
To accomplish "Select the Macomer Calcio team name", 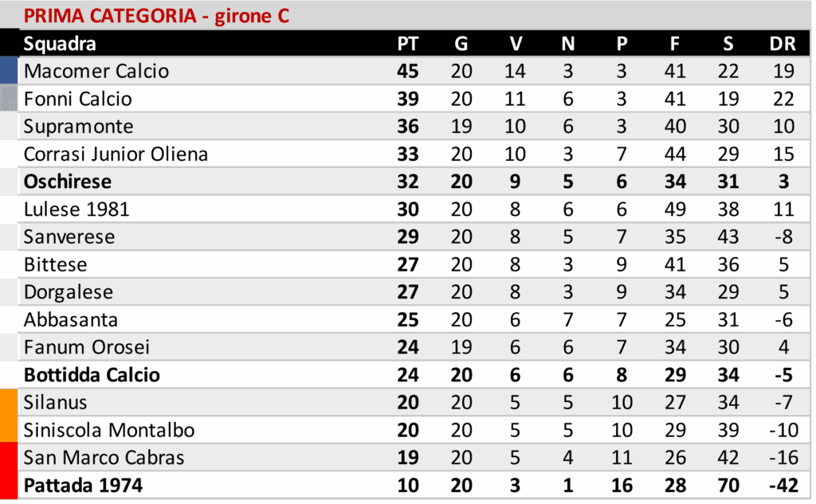I will (x=96, y=72).
